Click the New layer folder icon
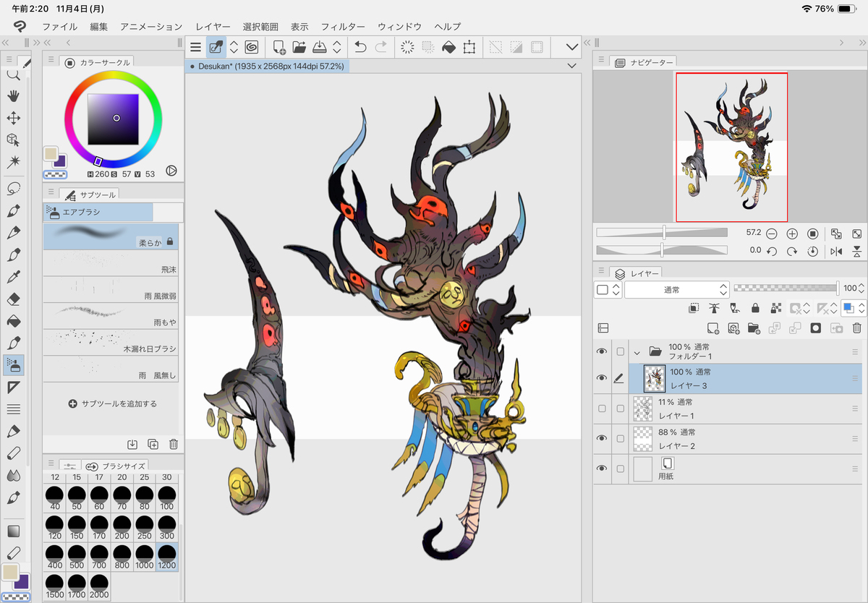This screenshot has width=868, height=603. tap(754, 328)
